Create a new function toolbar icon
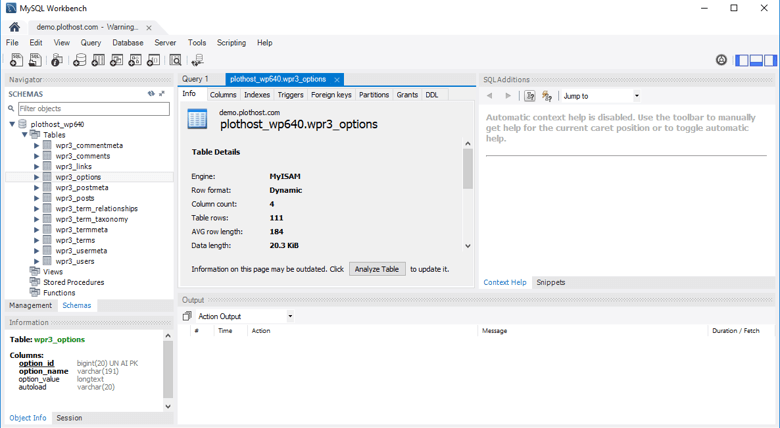Image resolution: width=780 pixels, height=428 pixels. [x=153, y=60]
